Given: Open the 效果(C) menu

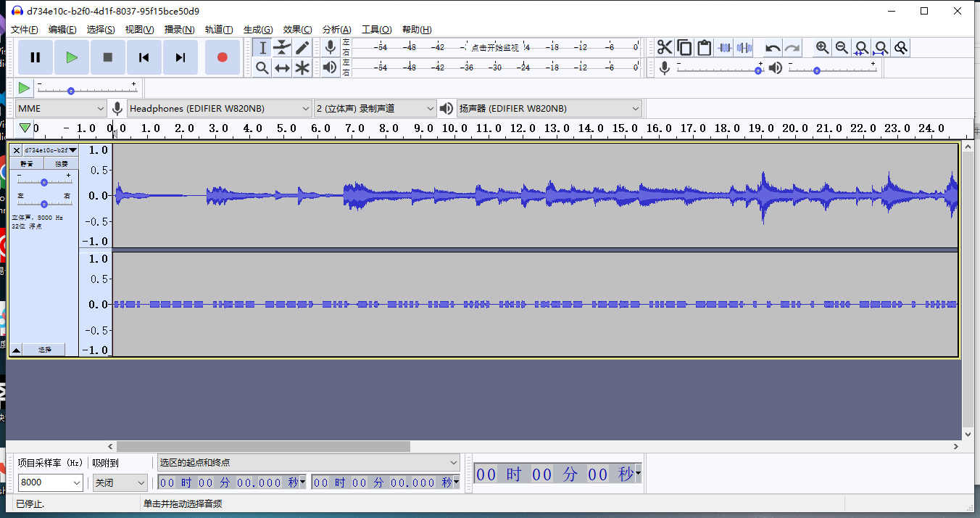Looking at the screenshot, I should (x=297, y=30).
